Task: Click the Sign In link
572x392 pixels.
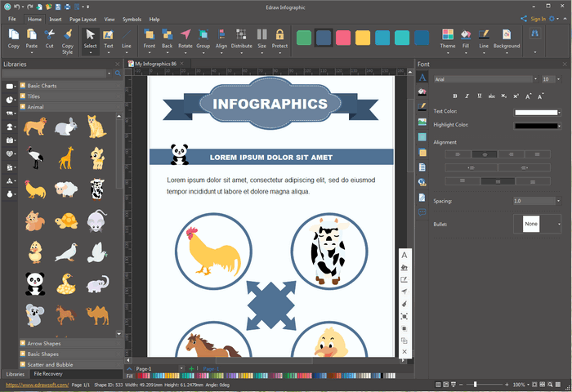Action: tap(538, 18)
